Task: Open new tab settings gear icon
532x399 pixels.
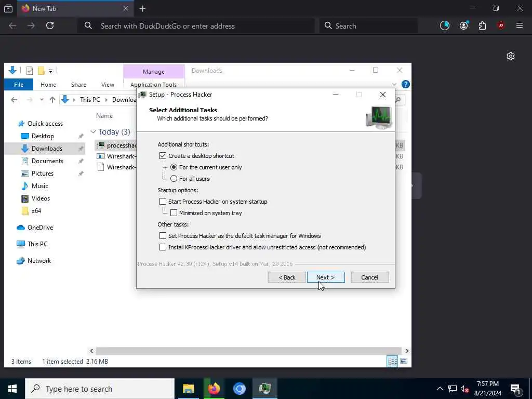Action: [511, 56]
